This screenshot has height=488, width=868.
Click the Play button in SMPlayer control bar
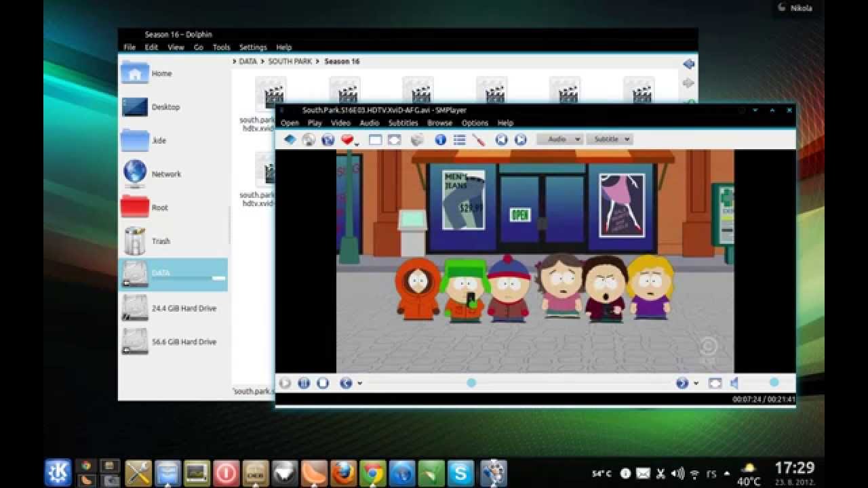[x=285, y=383]
